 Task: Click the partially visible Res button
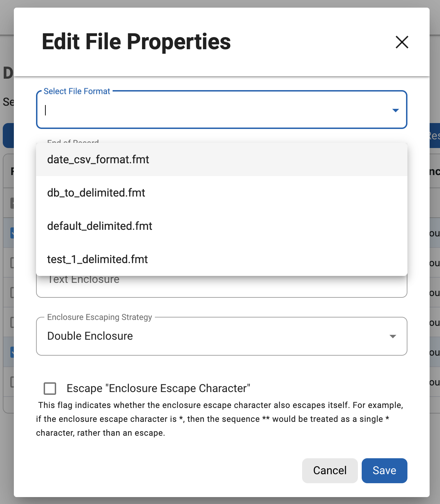pos(436,136)
